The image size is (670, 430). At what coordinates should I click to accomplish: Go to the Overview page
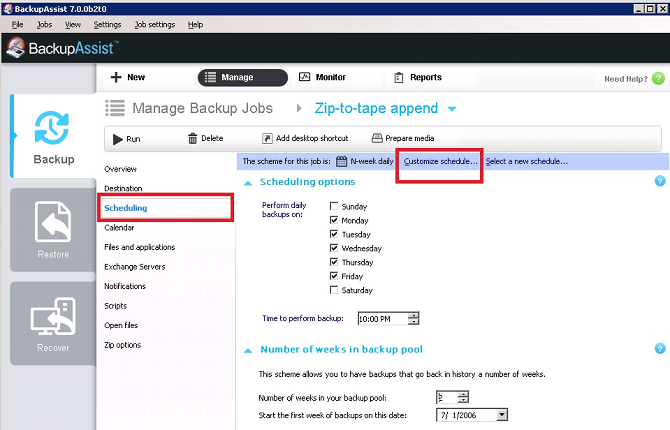120,169
